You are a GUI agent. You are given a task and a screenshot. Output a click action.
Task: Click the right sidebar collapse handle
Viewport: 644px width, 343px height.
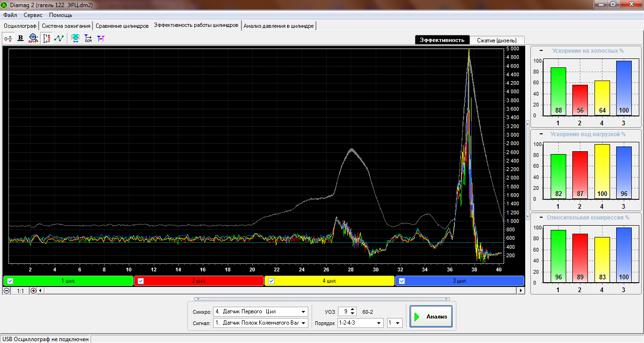point(528,171)
